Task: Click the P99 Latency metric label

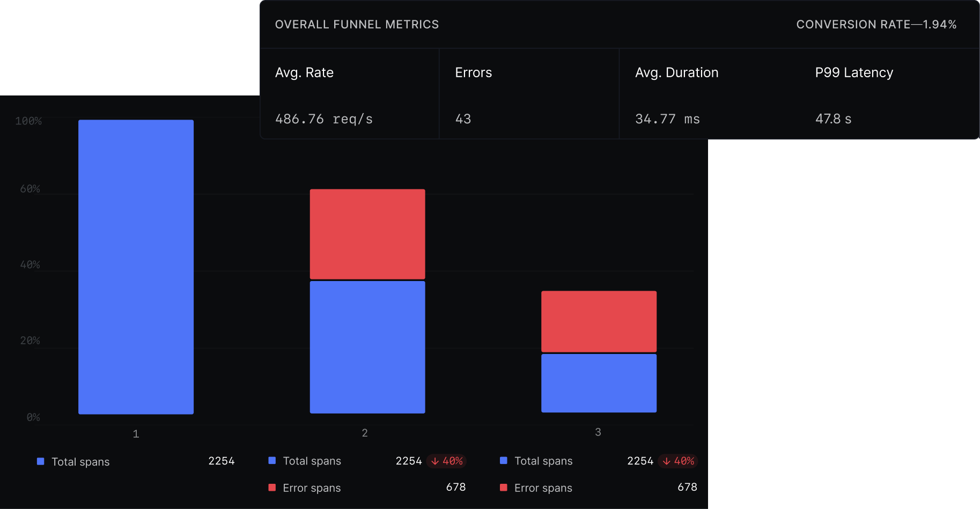Action: (854, 72)
